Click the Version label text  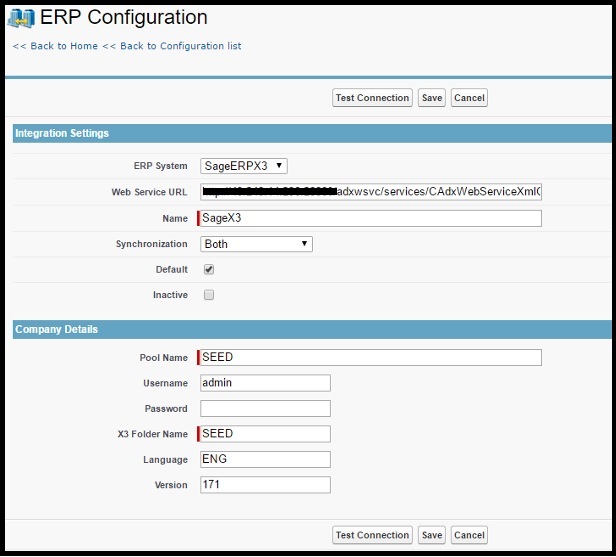click(171, 485)
